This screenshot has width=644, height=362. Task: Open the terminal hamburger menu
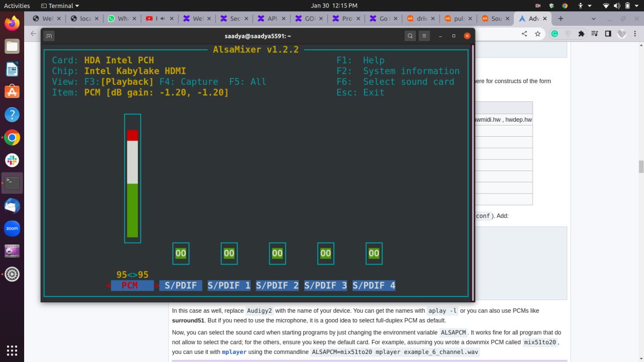pos(424,36)
